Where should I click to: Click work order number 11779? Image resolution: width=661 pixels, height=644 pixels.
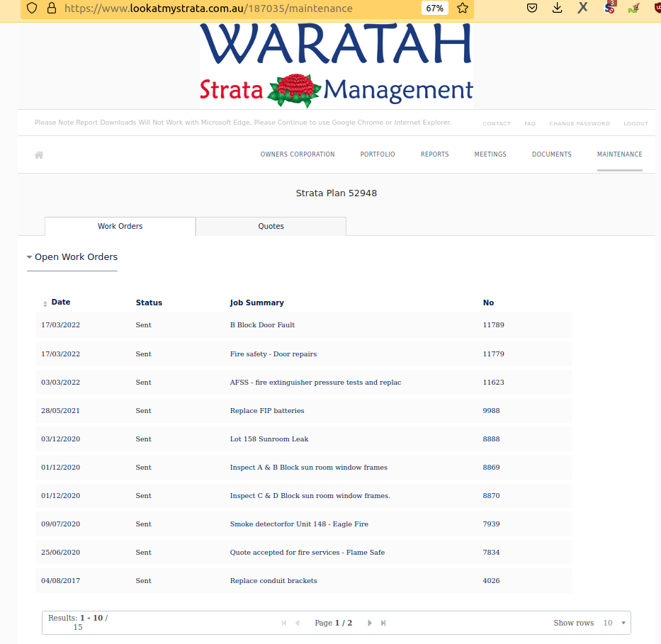coord(493,354)
